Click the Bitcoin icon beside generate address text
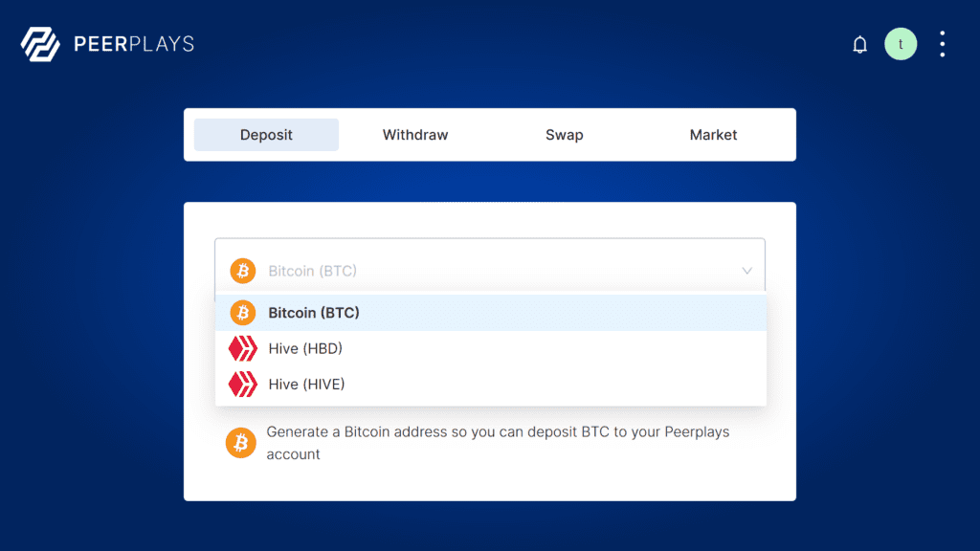The image size is (980, 551). coord(240,443)
